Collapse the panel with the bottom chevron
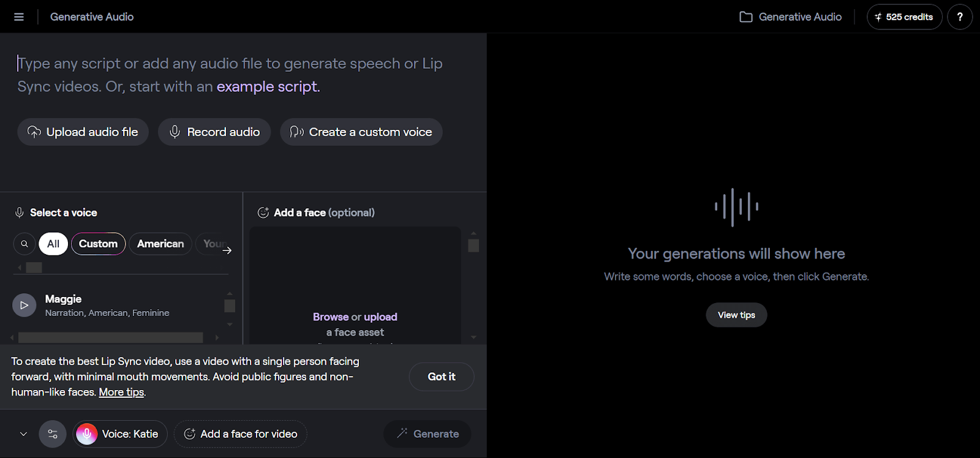 tap(23, 434)
